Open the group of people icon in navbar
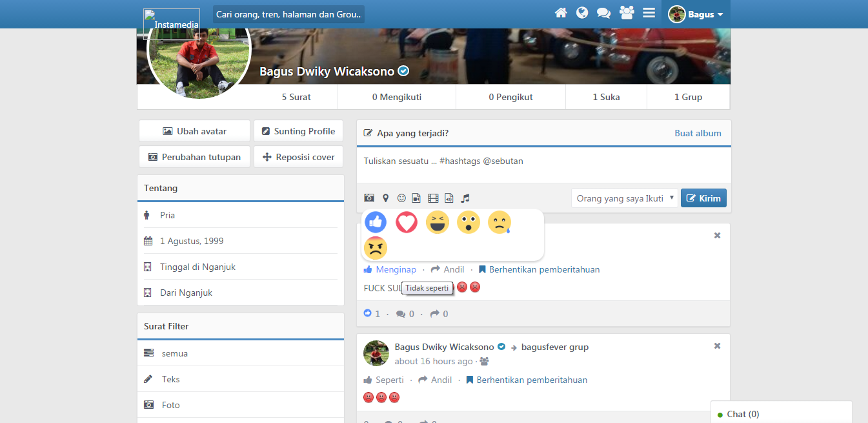Screen dimensions: 868x423 point(626,13)
